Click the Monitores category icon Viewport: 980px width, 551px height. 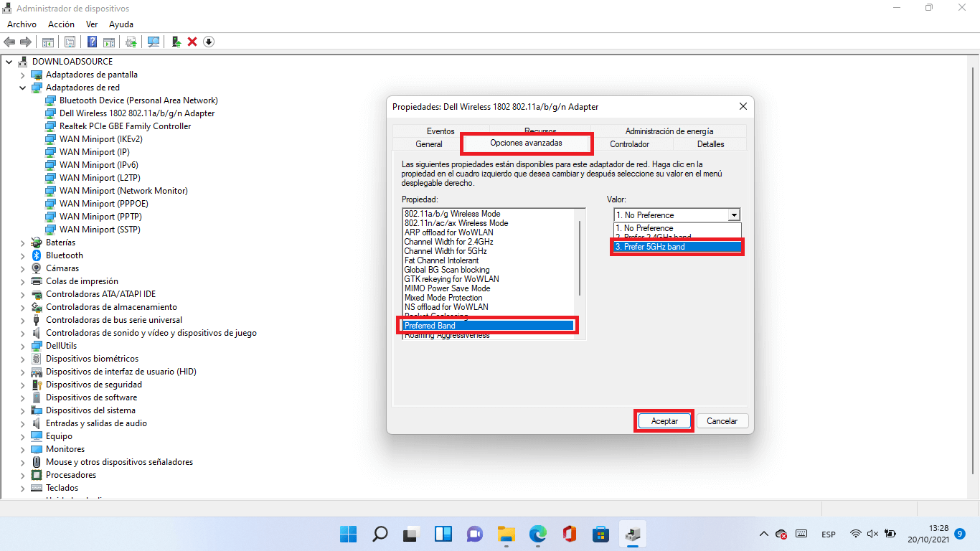coord(37,449)
